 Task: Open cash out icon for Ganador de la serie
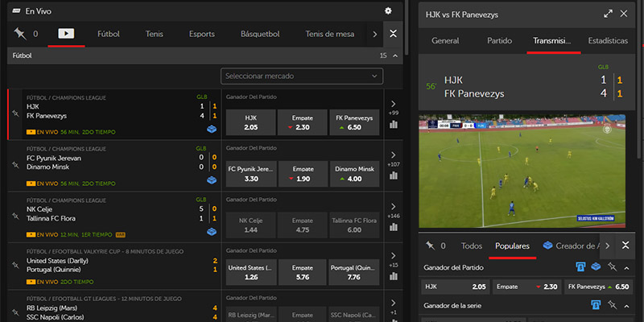[x=596, y=305]
